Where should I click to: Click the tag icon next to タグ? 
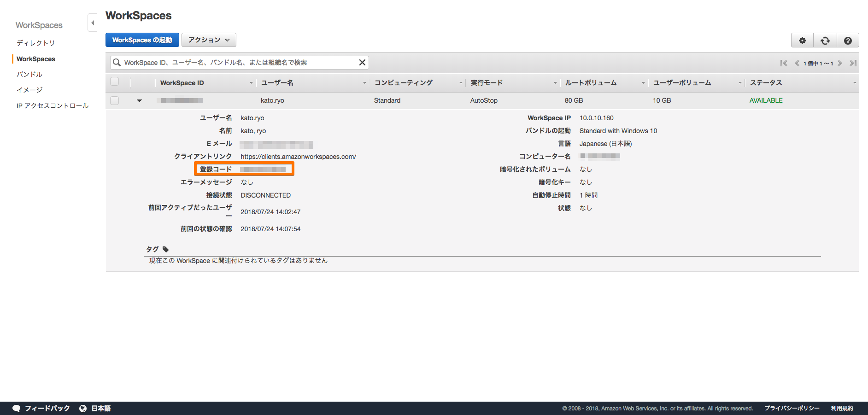click(x=165, y=249)
